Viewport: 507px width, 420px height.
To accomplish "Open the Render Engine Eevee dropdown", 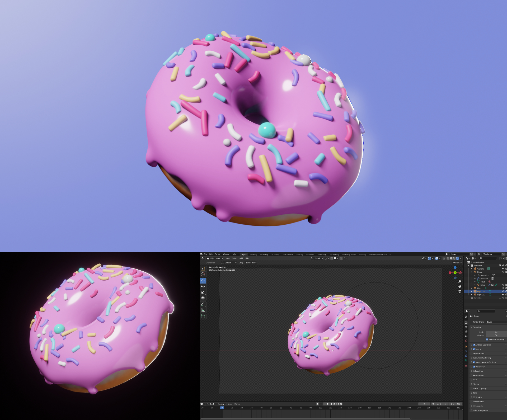I will point(496,322).
